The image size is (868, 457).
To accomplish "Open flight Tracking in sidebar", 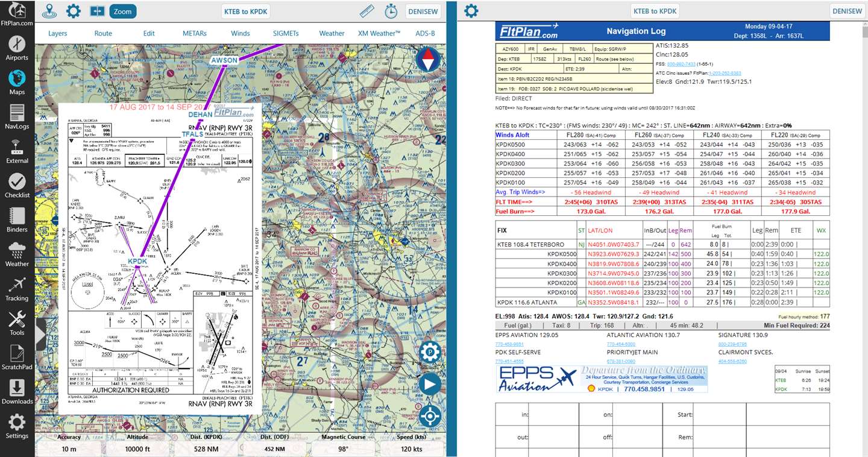I will pyautogui.click(x=17, y=289).
